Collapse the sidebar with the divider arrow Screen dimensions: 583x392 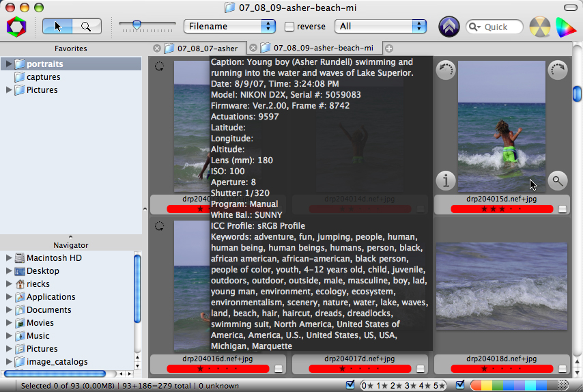(145, 209)
